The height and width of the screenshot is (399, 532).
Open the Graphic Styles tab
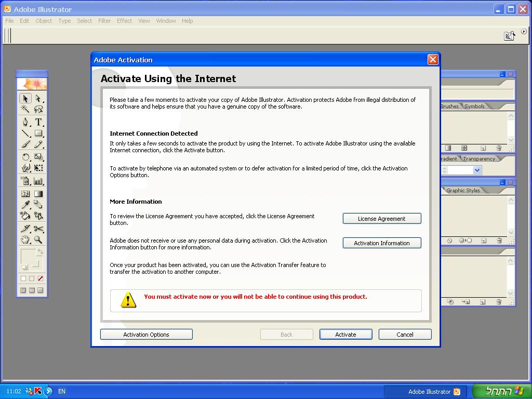coord(463,190)
